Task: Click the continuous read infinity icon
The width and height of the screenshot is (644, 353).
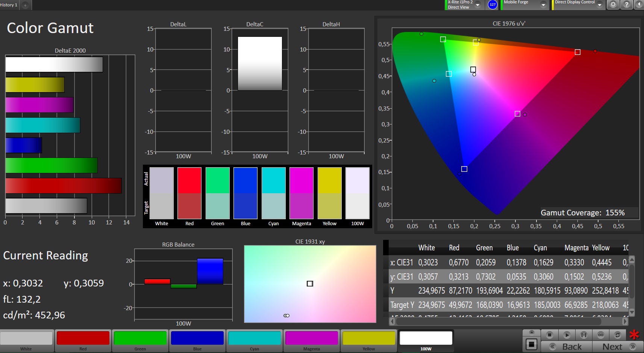Action: point(601,335)
